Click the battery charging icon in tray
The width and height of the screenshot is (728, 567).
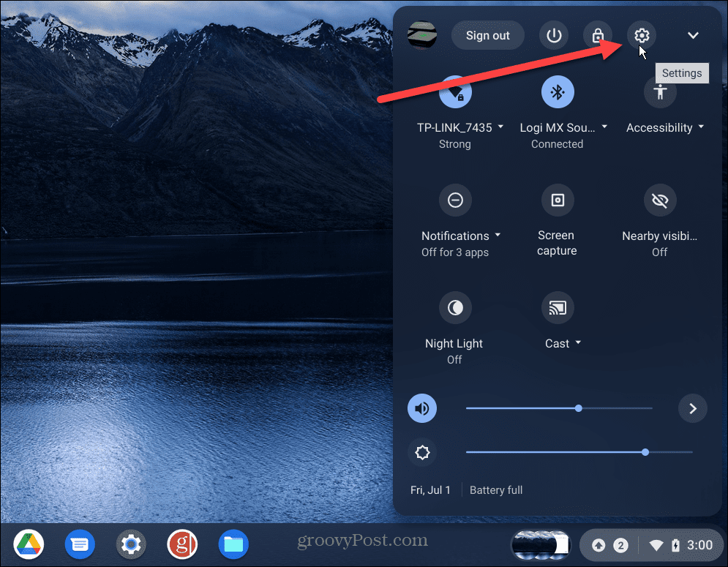coord(675,545)
